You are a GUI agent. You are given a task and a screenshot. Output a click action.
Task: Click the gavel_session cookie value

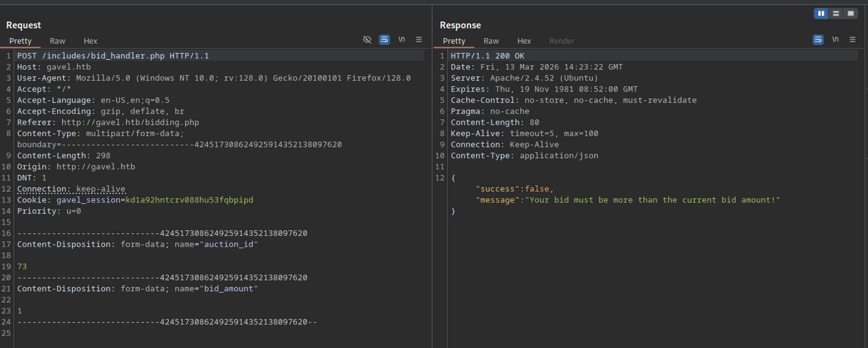189,200
